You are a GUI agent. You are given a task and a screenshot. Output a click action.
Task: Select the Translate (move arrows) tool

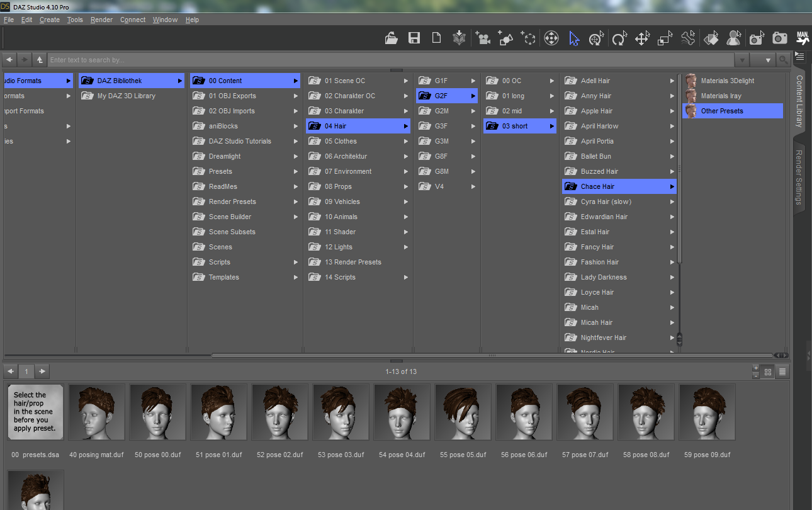pos(642,38)
